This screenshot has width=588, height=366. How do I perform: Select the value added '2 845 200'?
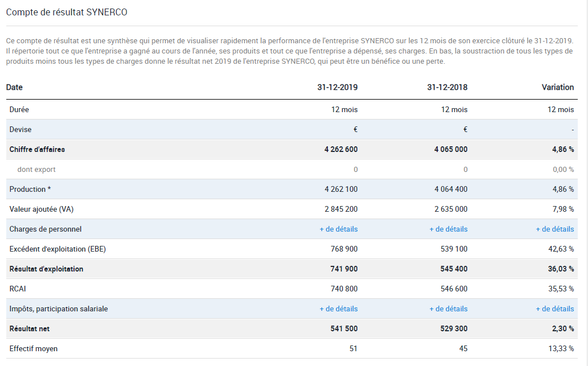pyautogui.click(x=341, y=209)
